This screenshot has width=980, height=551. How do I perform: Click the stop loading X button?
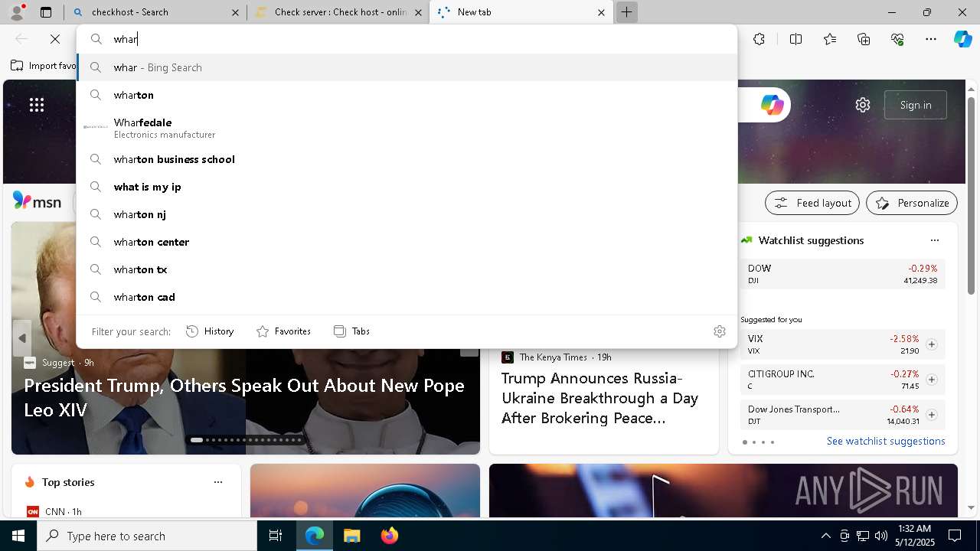click(x=55, y=39)
